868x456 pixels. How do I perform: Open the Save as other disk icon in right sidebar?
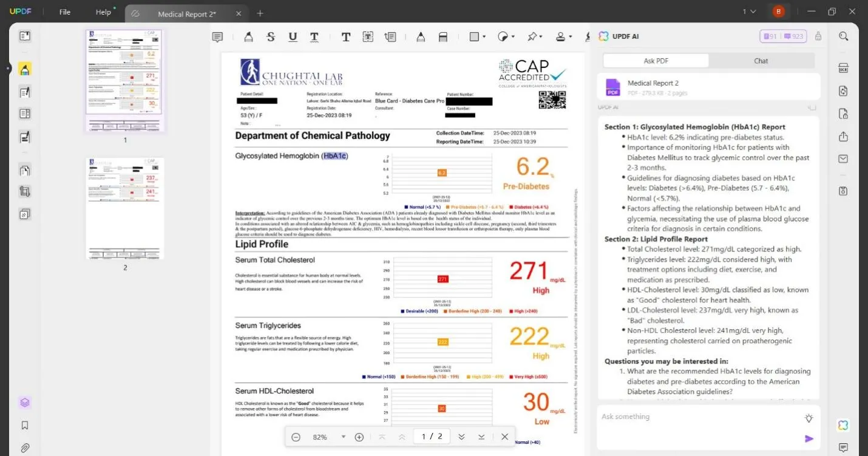(x=843, y=191)
